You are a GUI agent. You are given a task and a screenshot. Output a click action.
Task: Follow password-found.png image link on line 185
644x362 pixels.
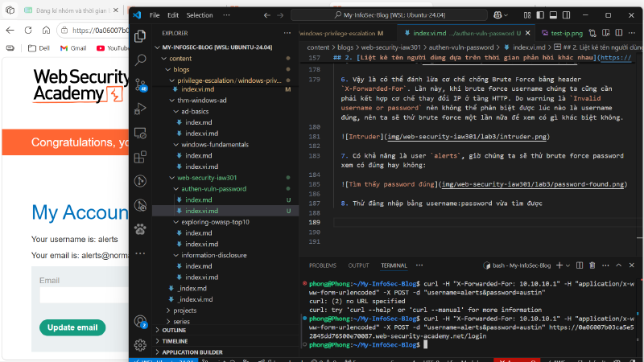pyautogui.click(x=533, y=184)
